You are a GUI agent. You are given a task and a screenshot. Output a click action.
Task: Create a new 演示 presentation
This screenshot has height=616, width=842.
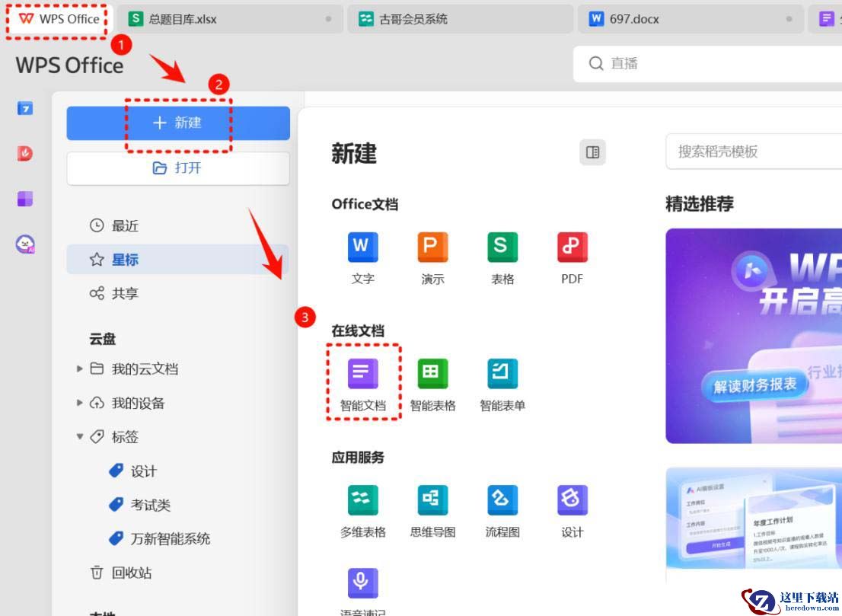pos(433,258)
